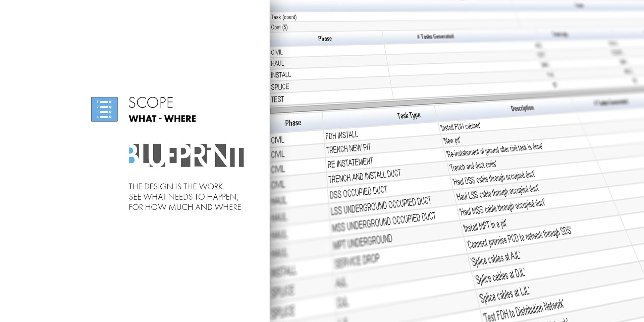The width and height of the screenshot is (644, 322).
Task: Click the 'Splice cables at AJL' description
Action: point(495,258)
